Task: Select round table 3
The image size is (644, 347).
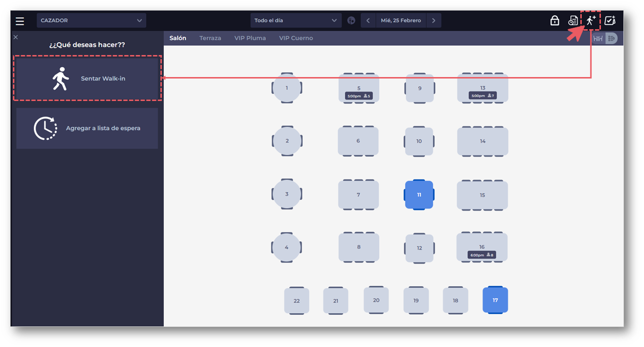Action: tap(287, 194)
